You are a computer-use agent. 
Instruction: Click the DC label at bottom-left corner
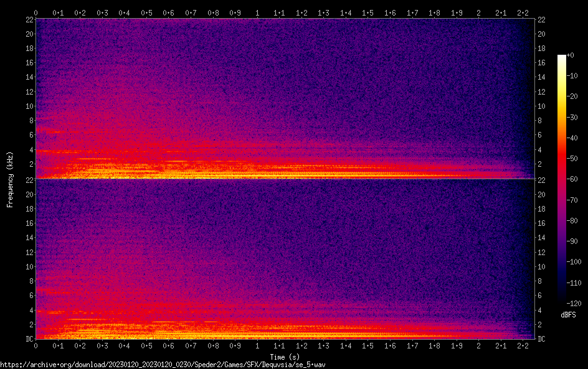[29, 339]
